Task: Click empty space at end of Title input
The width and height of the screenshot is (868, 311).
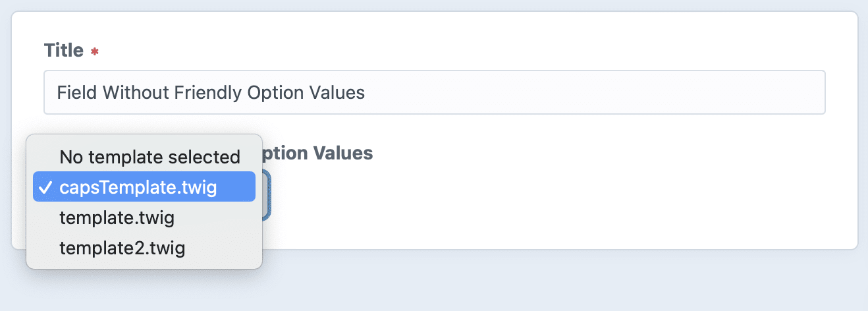Action: (x=593, y=92)
